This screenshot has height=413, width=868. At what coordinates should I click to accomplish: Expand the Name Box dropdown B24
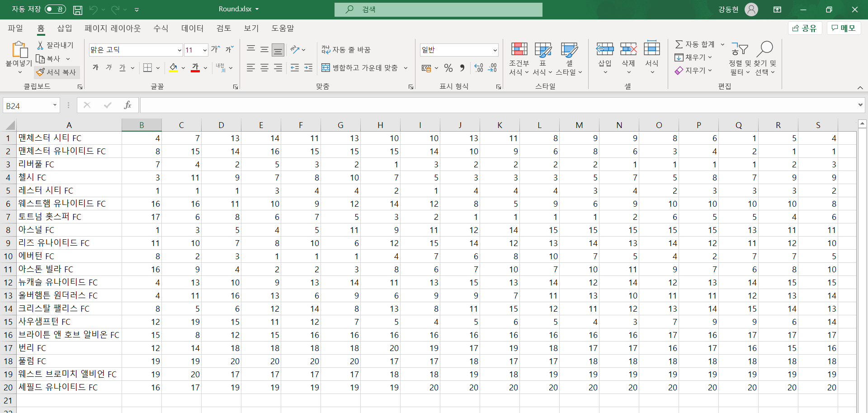coord(55,105)
